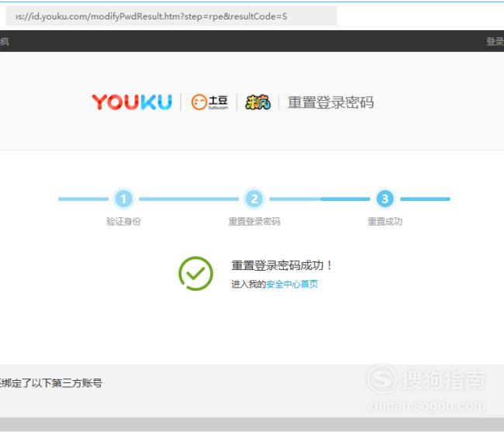Click the green success checkmark icon
Screen dimensions: 504x432
195,274
